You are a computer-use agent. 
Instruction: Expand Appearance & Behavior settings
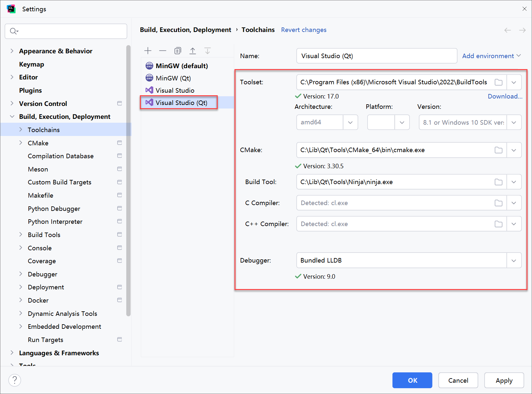pyautogui.click(x=12, y=51)
